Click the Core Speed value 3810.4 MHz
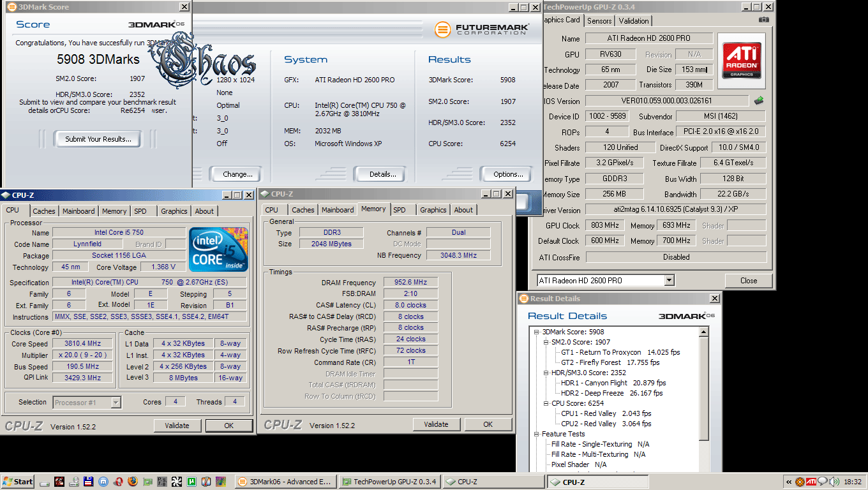868x490 pixels. coord(82,344)
